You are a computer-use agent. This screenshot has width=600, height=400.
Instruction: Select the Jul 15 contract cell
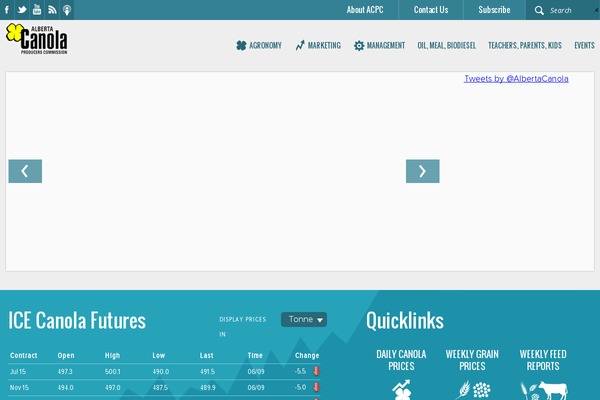[18, 371]
